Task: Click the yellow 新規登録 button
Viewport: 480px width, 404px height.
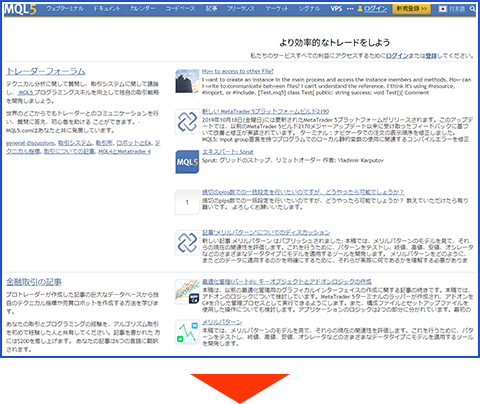Action: pyautogui.click(x=412, y=9)
